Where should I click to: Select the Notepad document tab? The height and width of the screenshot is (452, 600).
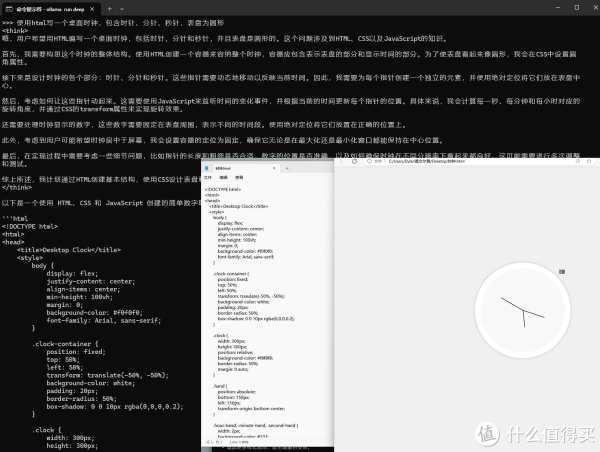coord(222,170)
